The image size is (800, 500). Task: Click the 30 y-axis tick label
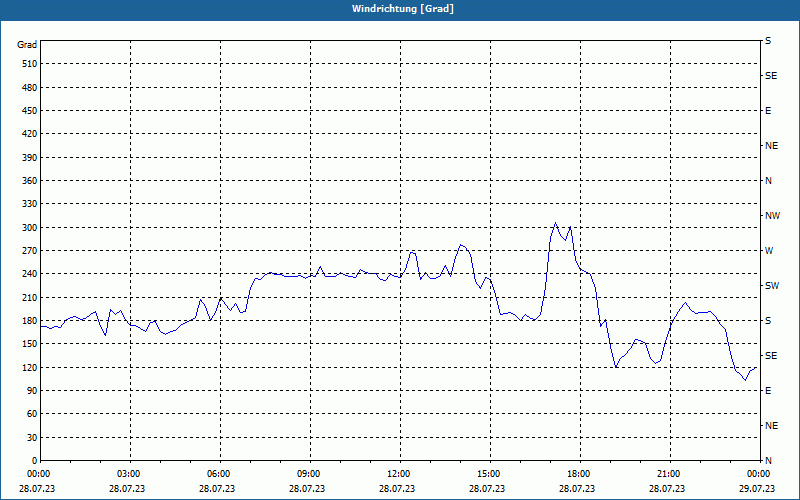click(32, 437)
